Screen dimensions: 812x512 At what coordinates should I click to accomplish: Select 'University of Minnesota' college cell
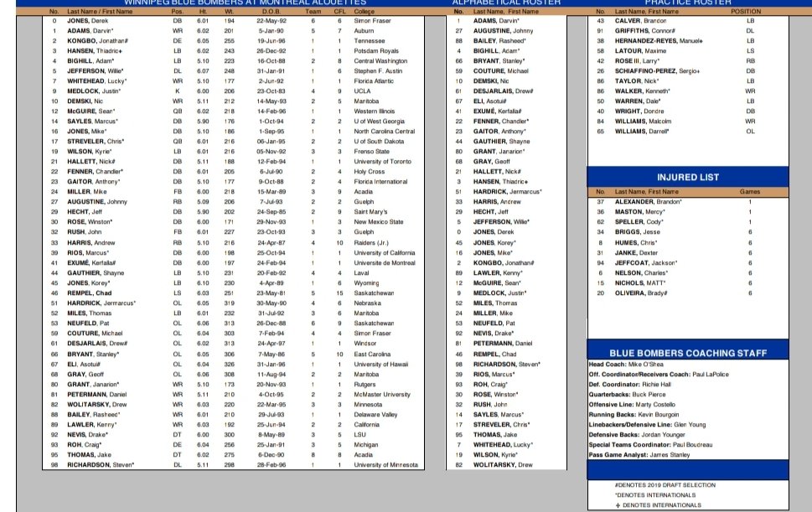pos(385,465)
